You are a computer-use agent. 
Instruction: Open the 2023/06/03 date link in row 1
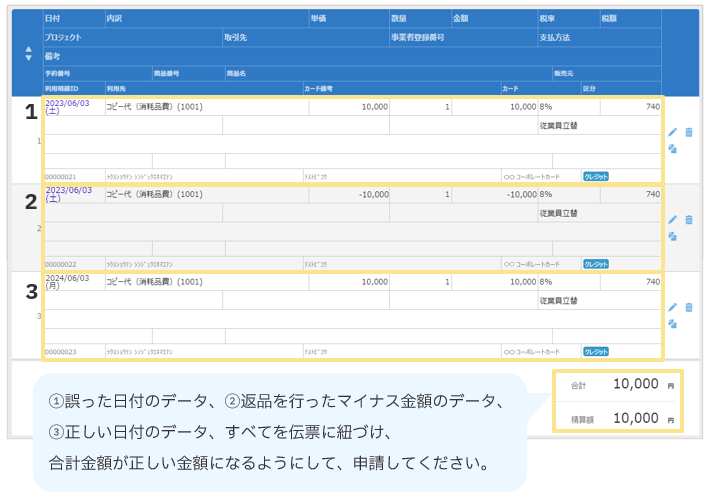click(67, 104)
